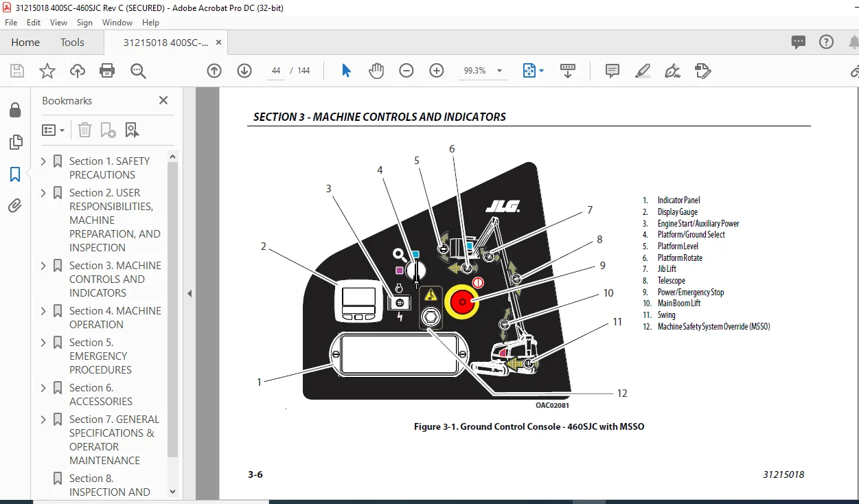Expand Section 3. MACHINE CONTROLS bookmark
This screenshot has width=859, height=504.
(43, 266)
